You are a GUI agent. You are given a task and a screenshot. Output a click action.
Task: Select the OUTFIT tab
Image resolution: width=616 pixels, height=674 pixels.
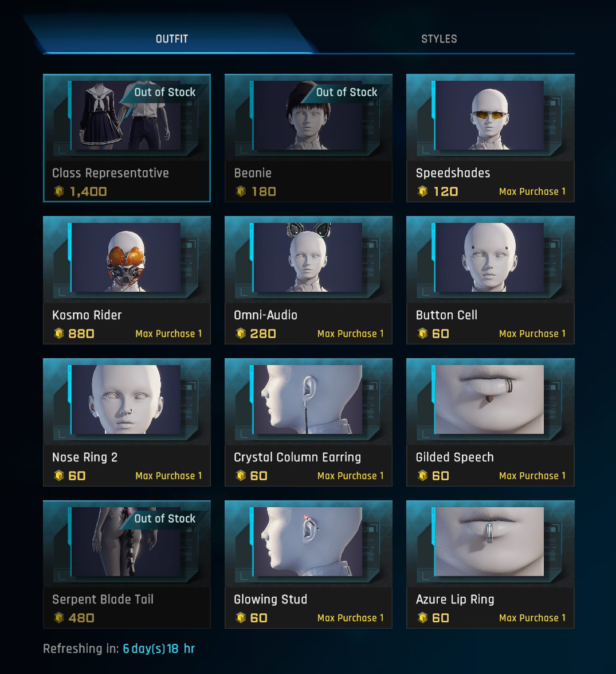click(x=171, y=39)
